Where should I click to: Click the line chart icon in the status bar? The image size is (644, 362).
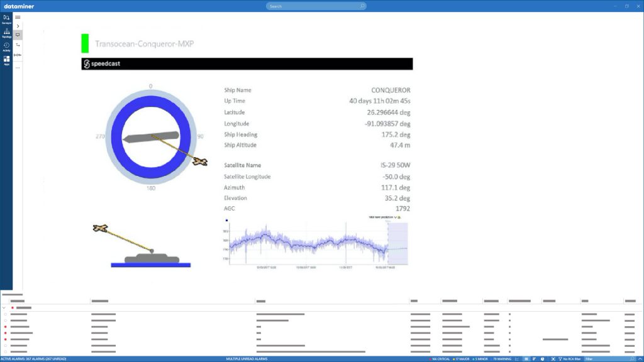click(x=517, y=359)
